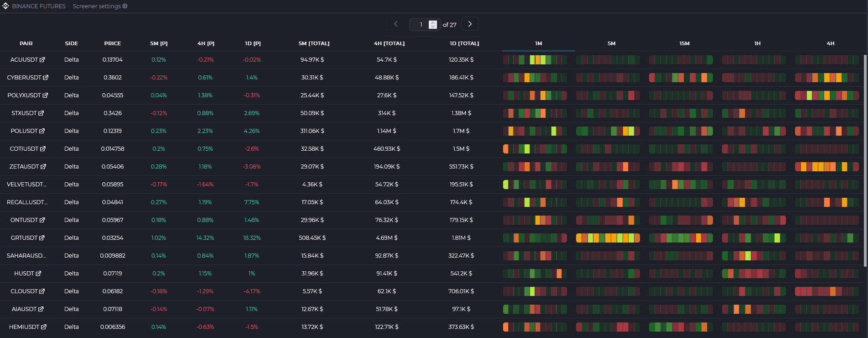The width and height of the screenshot is (868, 338).
Task: Open CLOUSDT external link icon
Action: coord(42,291)
